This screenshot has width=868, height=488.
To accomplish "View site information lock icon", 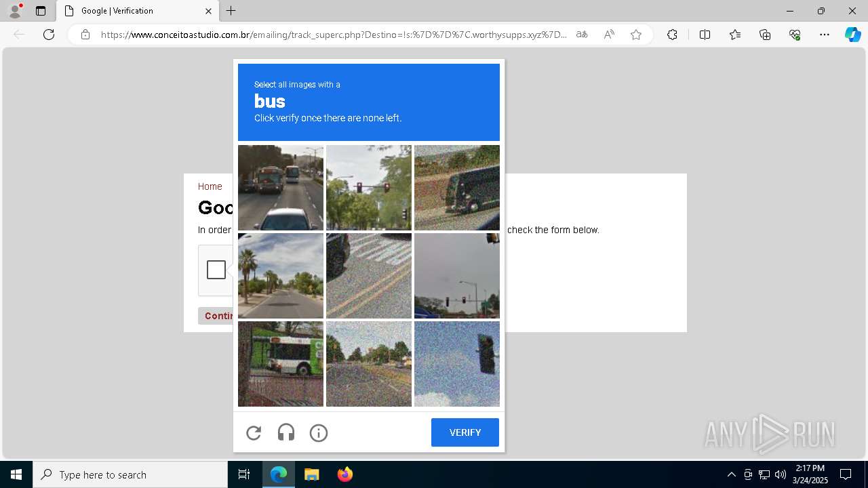I will tap(85, 35).
